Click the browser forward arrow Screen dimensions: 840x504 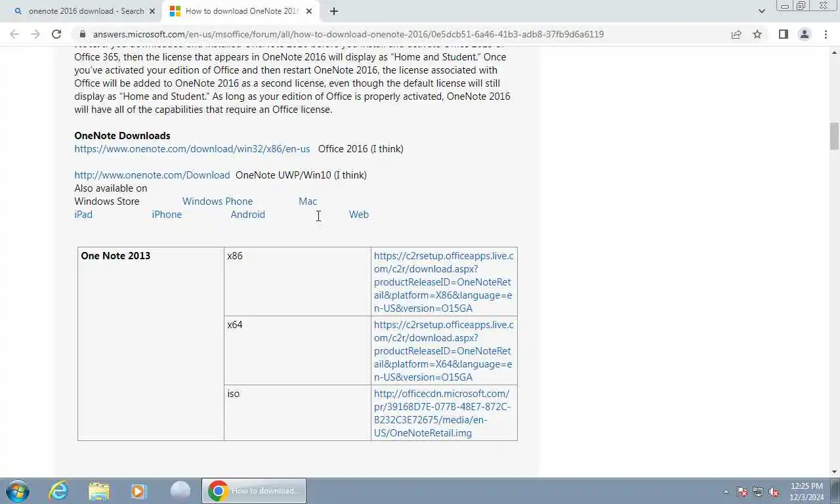coord(35,34)
